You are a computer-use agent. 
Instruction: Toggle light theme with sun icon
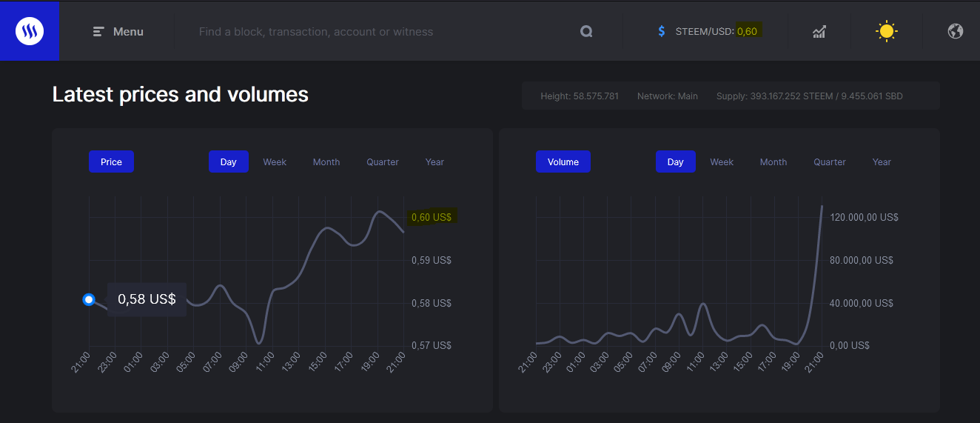pos(886,32)
